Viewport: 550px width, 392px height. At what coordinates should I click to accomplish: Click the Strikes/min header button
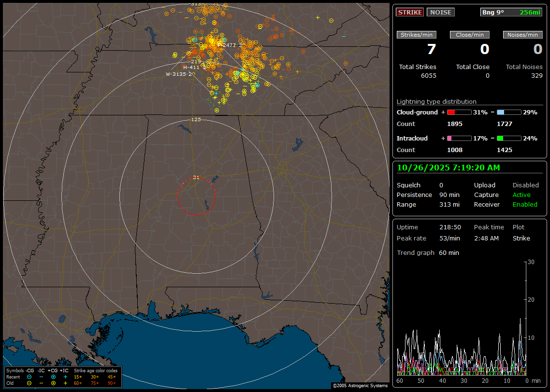(x=416, y=35)
